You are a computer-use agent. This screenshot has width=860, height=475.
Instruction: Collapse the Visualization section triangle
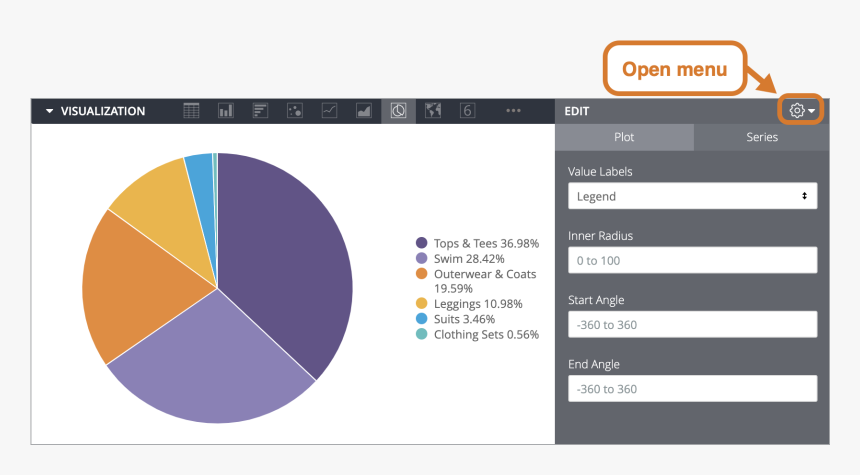49,111
